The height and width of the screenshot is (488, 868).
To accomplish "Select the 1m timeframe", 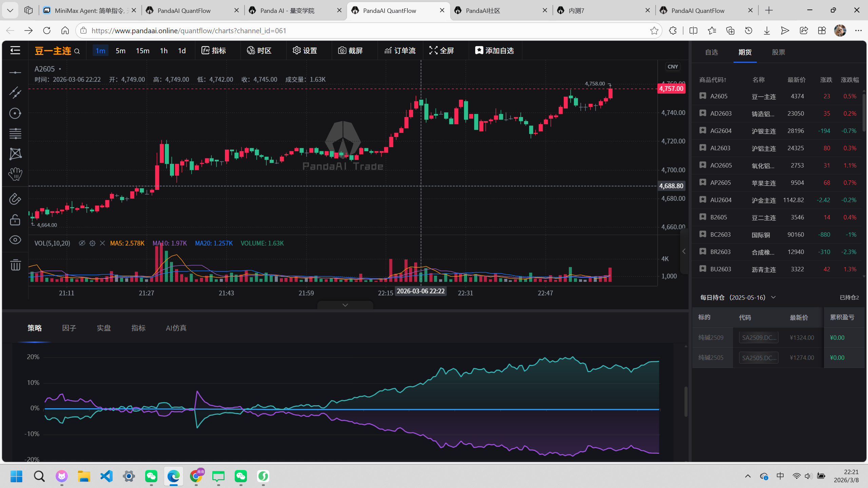I will (100, 51).
